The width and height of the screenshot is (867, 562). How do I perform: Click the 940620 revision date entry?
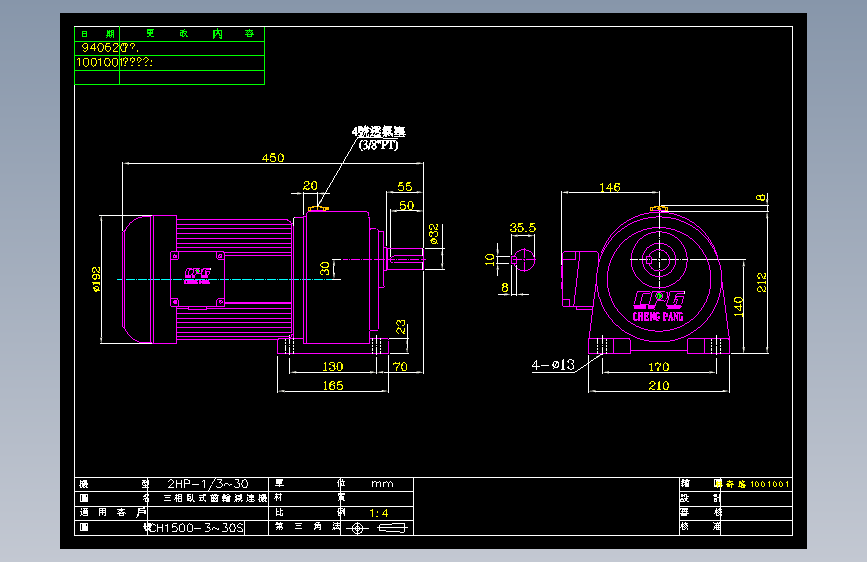101,48
